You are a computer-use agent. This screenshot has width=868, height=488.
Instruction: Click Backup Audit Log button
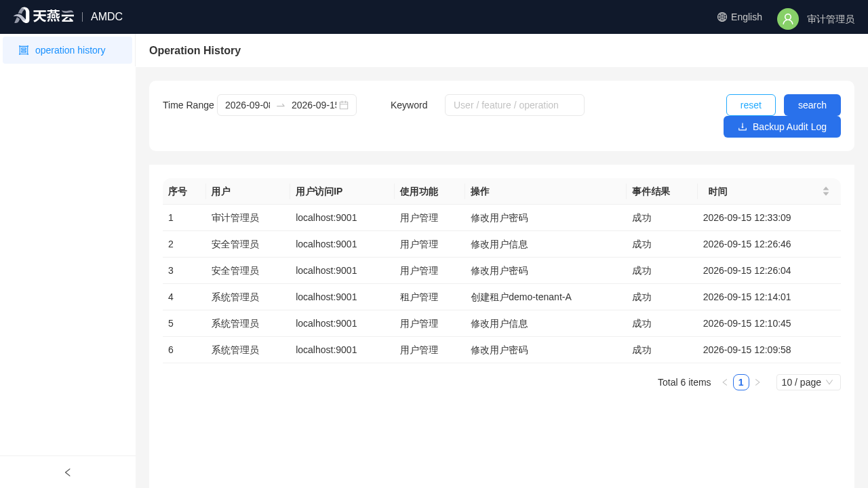tap(782, 127)
